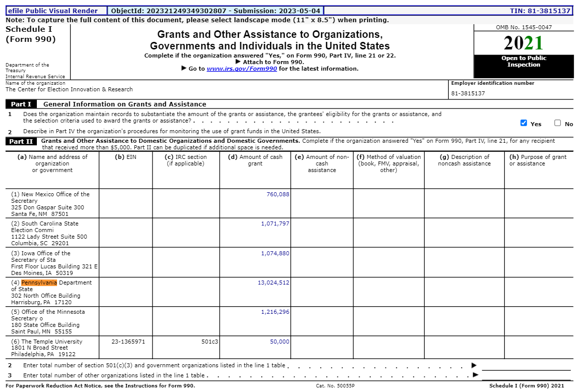Click the Paperwork Reduction Act Notice footer

[x=100, y=386]
